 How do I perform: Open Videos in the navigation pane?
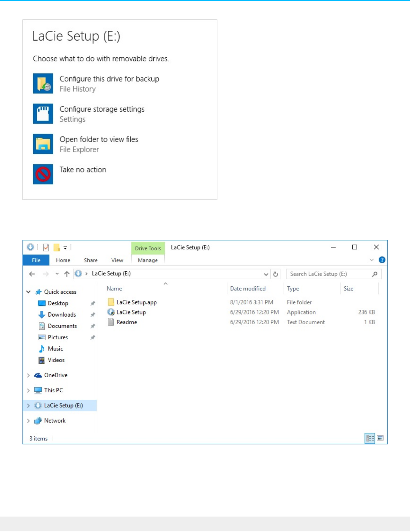click(56, 360)
